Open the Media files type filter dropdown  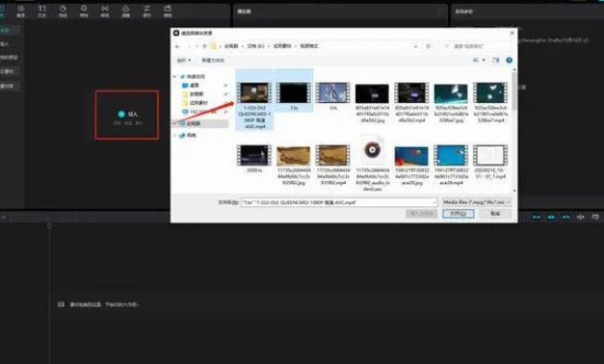tap(477, 202)
